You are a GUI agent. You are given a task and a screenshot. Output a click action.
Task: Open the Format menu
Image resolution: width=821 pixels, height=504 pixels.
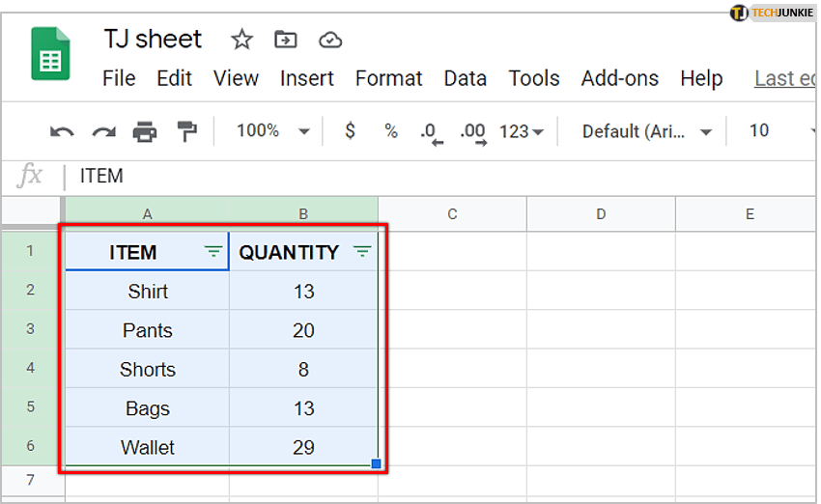[x=389, y=78]
